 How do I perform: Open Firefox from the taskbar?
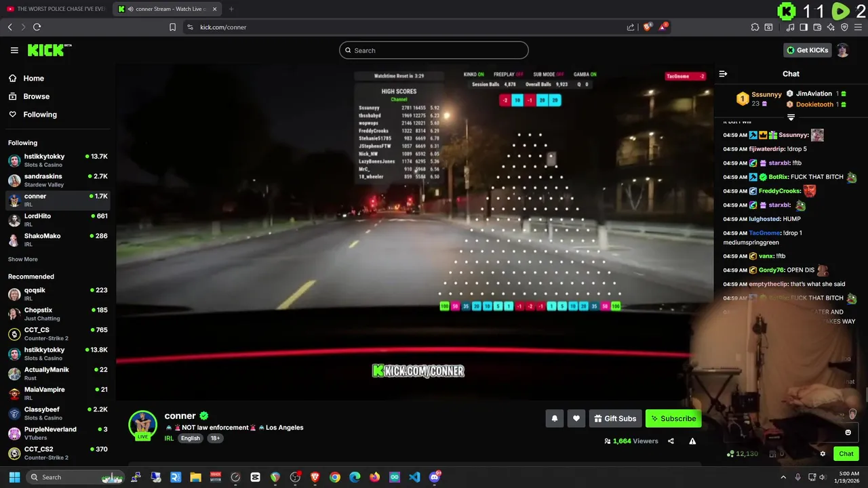click(374, 477)
